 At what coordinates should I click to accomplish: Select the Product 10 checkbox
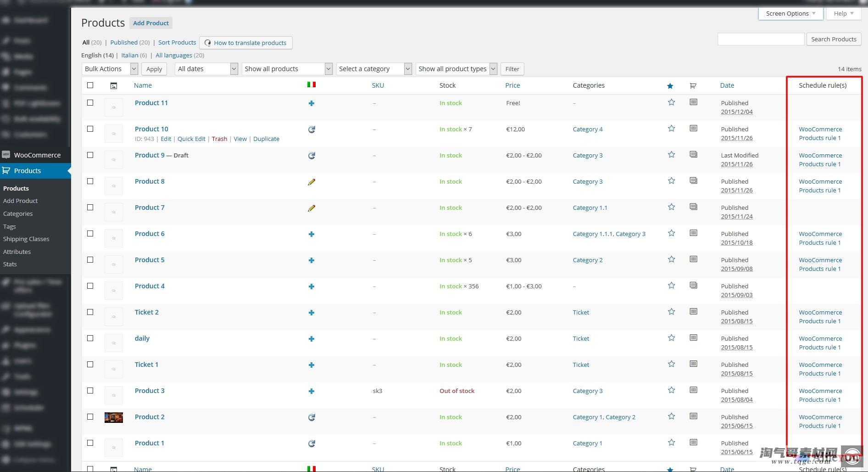(x=90, y=129)
